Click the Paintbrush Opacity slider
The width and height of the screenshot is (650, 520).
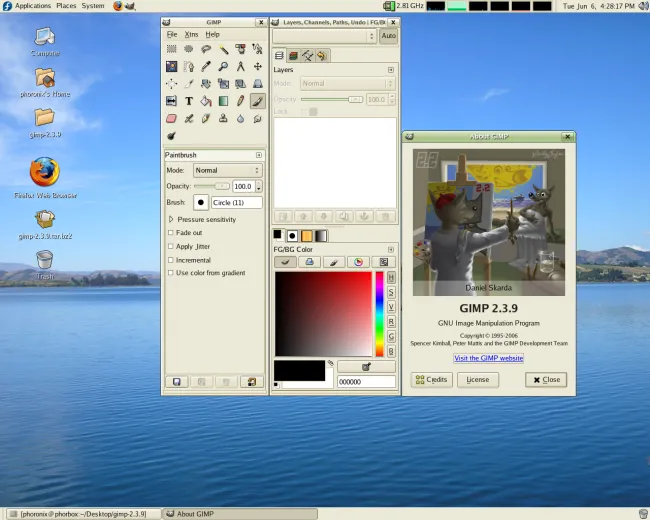pyautogui.click(x=212, y=186)
